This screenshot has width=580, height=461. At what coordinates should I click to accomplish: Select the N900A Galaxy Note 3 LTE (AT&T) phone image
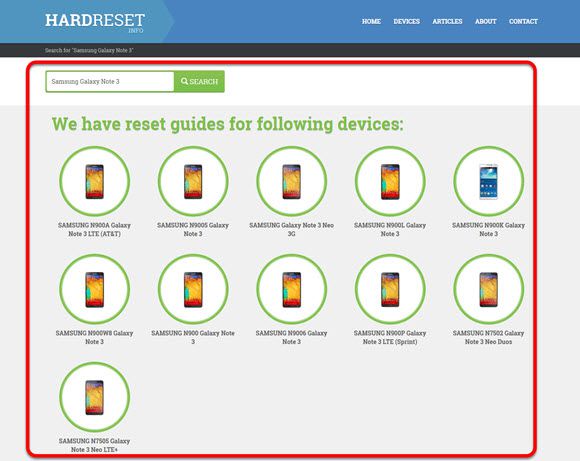[95, 181]
